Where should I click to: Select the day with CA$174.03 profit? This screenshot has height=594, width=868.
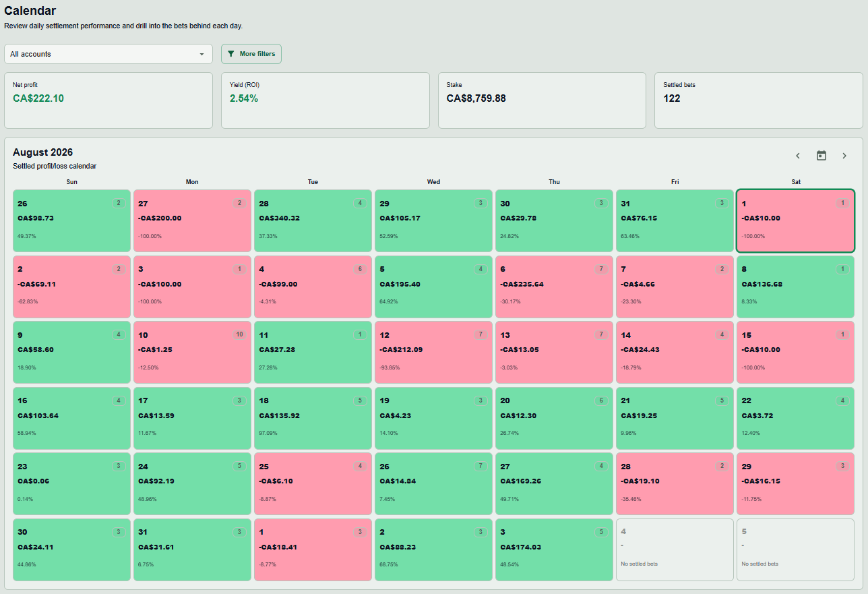point(554,550)
